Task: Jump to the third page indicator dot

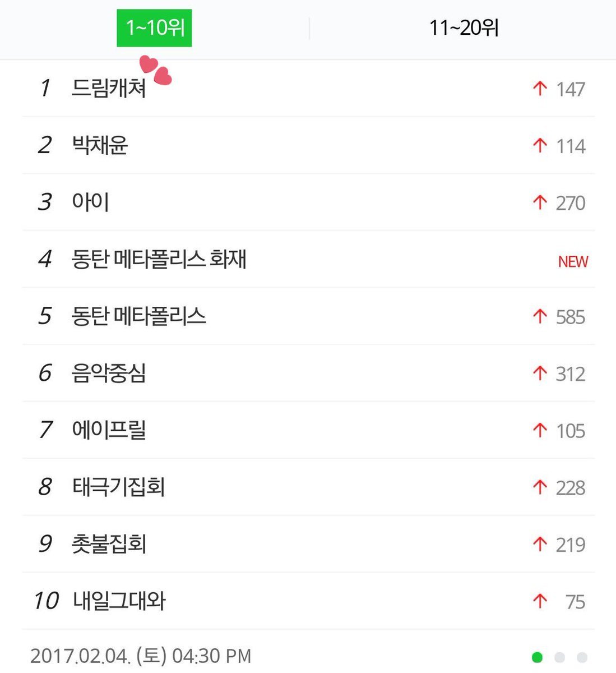Action: [582, 657]
